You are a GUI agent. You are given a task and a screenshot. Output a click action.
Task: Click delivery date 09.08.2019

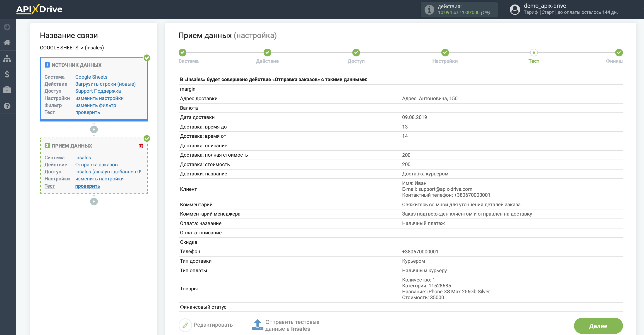pos(414,117)
